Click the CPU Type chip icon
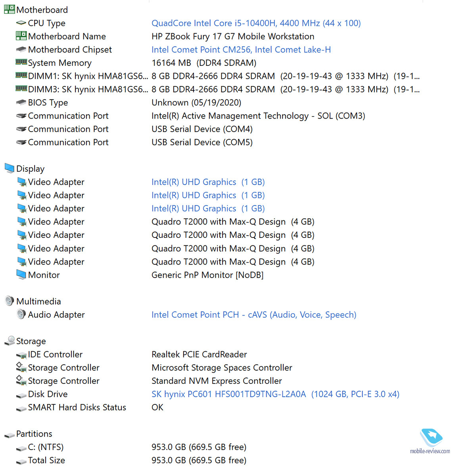Screen dimensions: 476x475 [21, 23]
